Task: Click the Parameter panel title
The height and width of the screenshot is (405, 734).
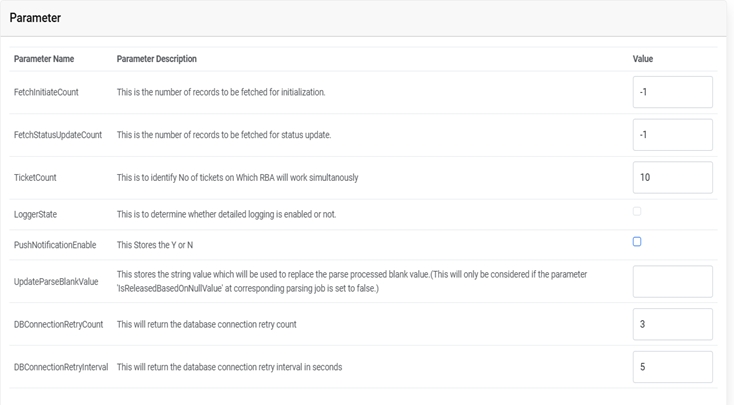Action: coord(35,18)
